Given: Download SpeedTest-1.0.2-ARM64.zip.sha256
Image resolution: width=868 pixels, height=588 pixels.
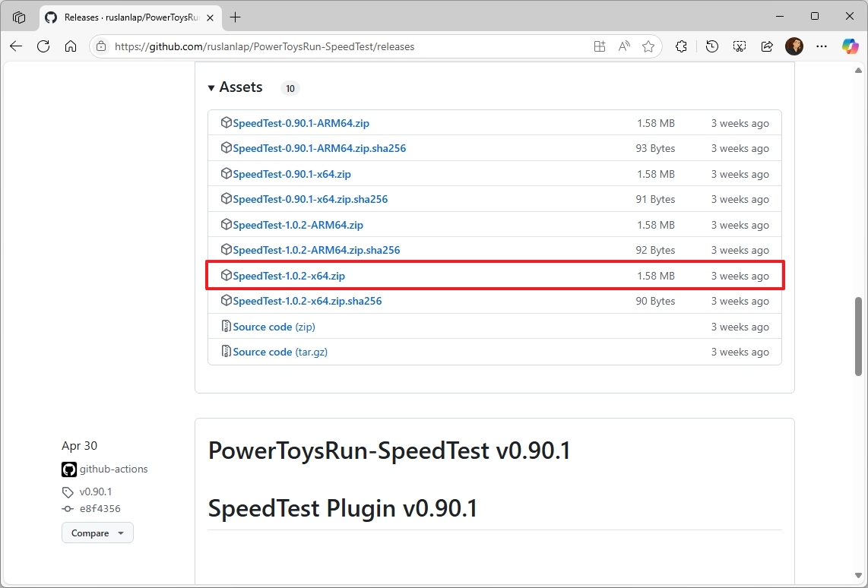Looking at the screenshot, I should pos(316,250).
